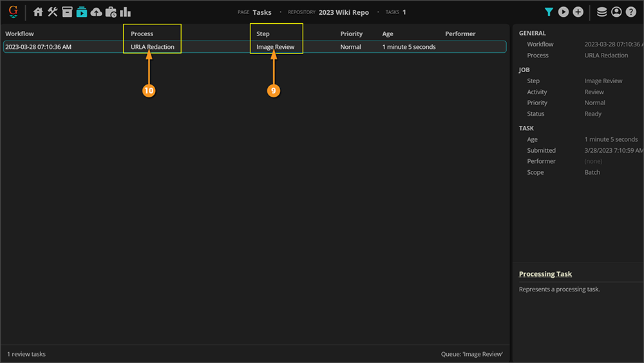Click the Processing Task heading link
The width and height of the screenshot is (644, 363).
[x=545, y=274]
